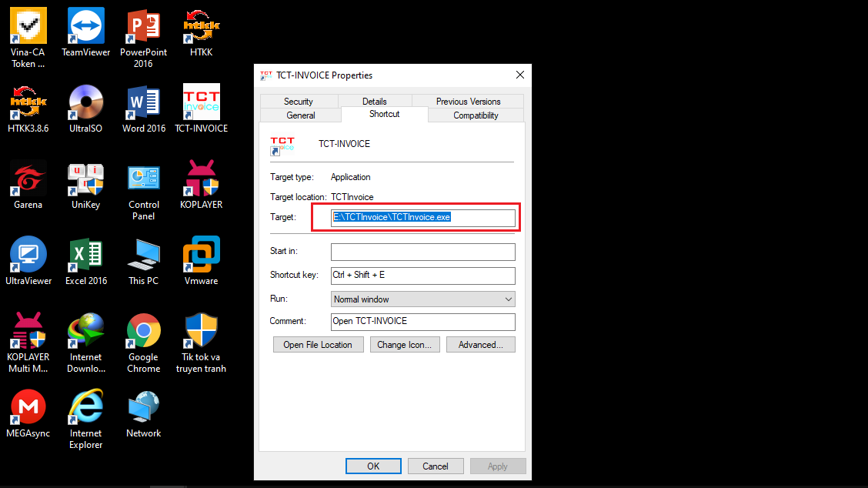Screen dimensions: 868x488
Task: Click the shortcut name field TCT-INVOICE
Action: [x=344, y=144]
